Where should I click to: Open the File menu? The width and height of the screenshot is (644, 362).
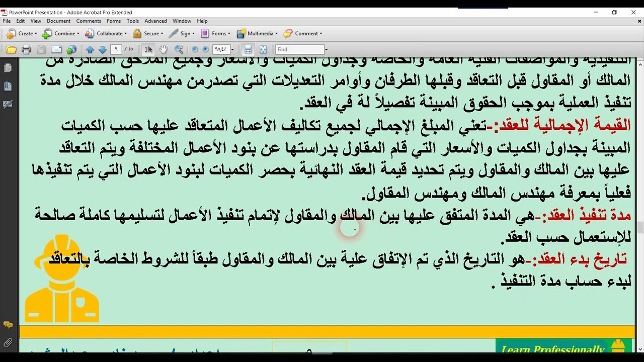point(7,21)
